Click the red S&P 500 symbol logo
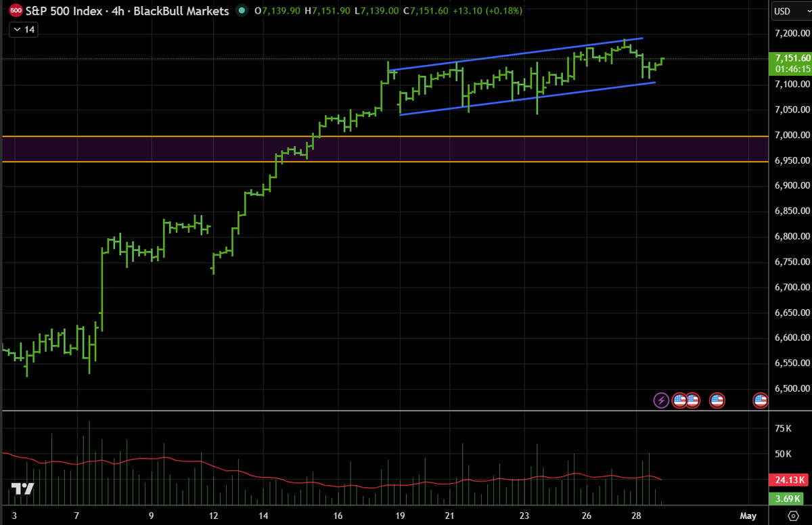The width and height of the screenshot is (812, 525). click(16, 11)
